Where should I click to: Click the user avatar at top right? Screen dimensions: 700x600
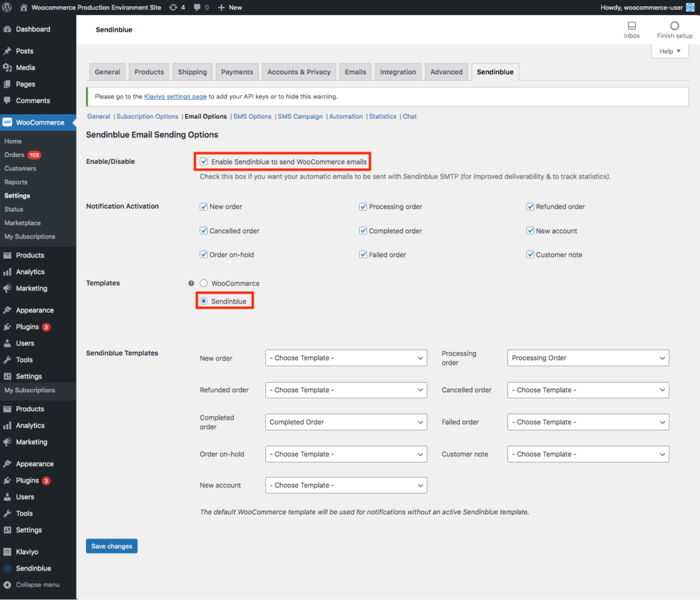point(690,7)
